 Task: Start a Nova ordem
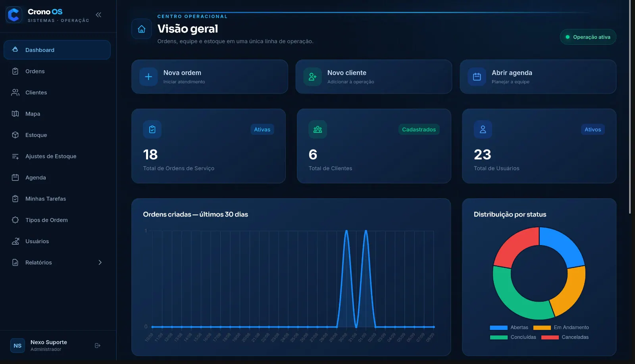point(210,77)
